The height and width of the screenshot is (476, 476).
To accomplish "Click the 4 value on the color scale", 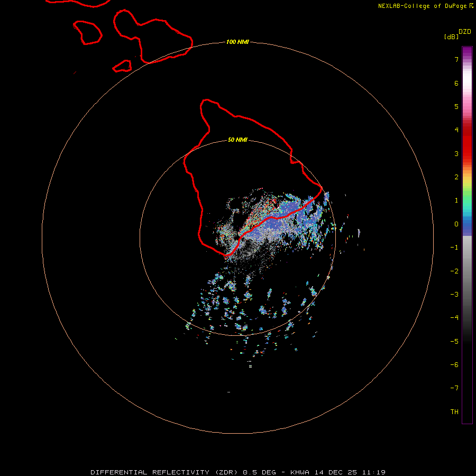I will point(456,130).
